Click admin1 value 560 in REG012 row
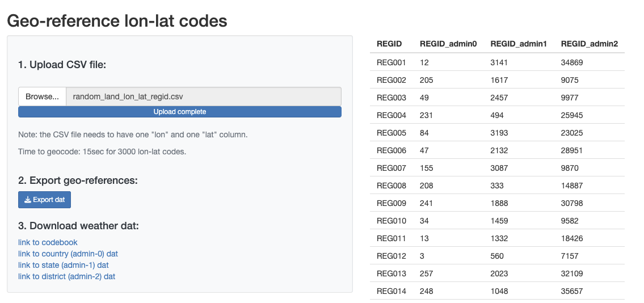This screenshot has height=303, width=644. coord(497,256)
